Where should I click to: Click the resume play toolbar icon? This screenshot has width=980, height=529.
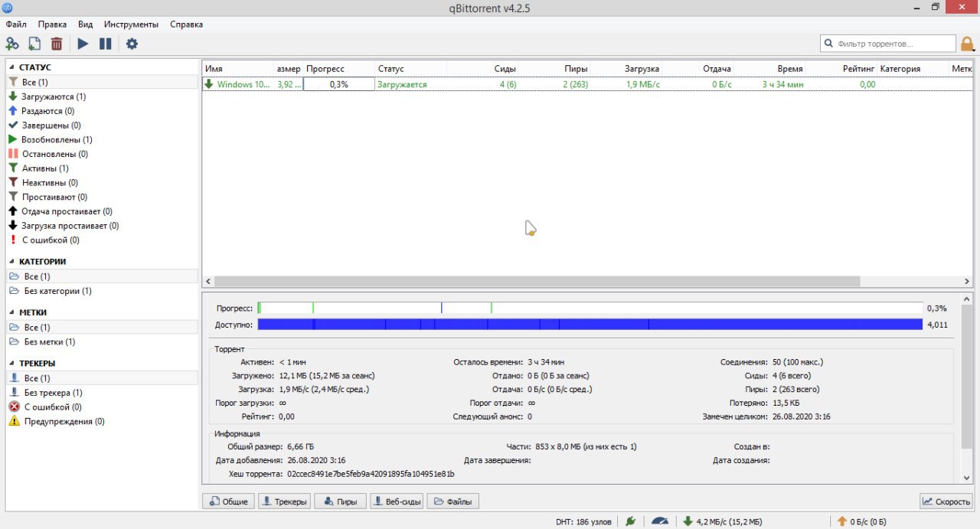click(83, 44)
